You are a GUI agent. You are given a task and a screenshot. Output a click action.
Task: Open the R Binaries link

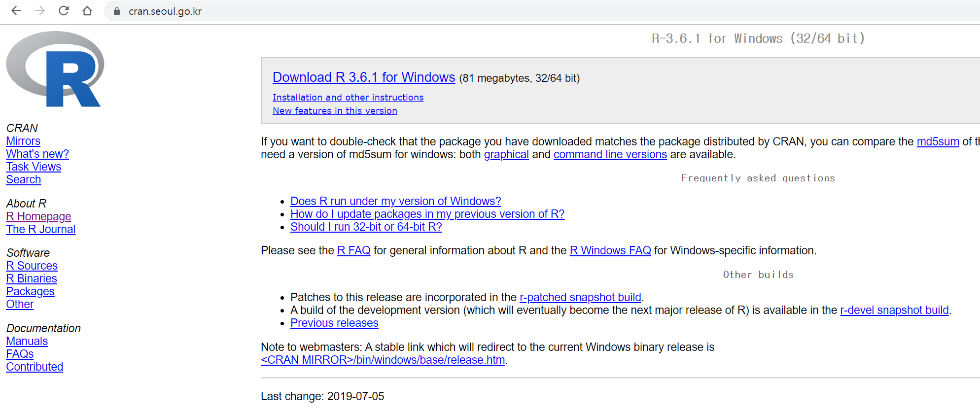[32, 278]
